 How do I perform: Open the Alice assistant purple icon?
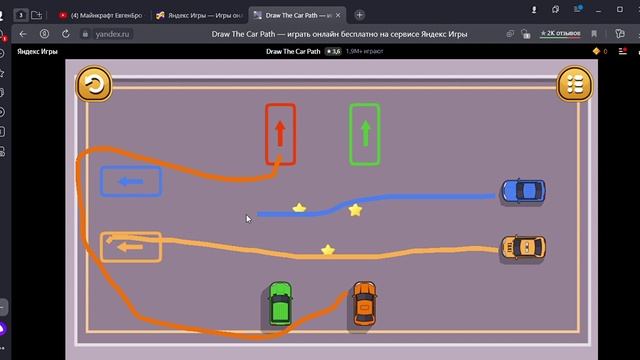2,329
